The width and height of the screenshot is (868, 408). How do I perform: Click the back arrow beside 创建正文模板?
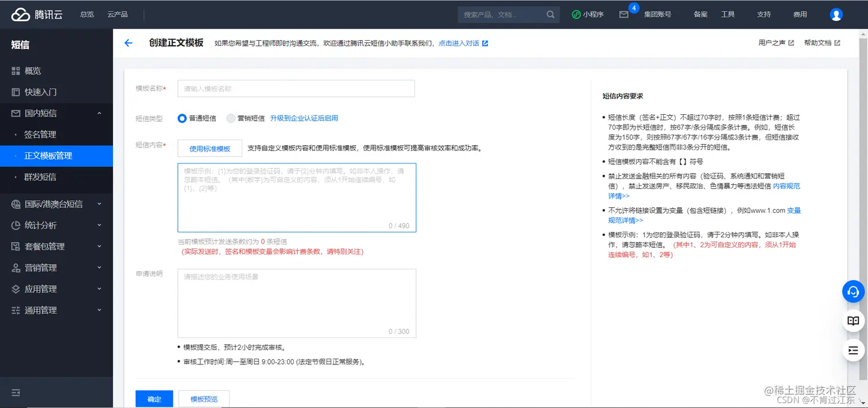click(128, 43)
